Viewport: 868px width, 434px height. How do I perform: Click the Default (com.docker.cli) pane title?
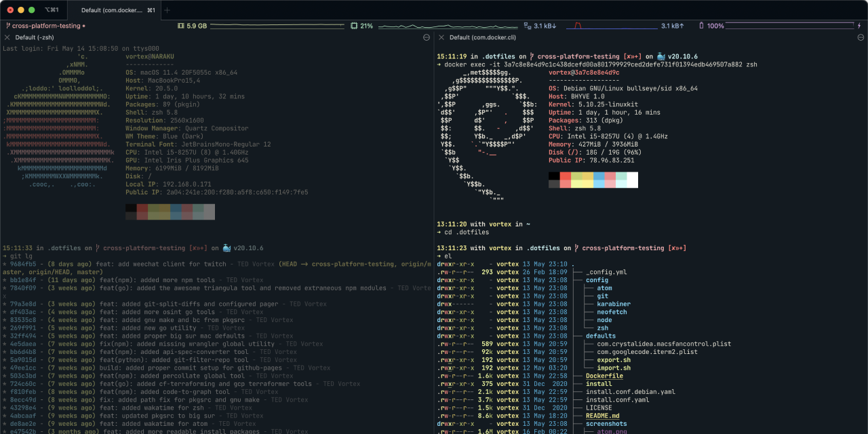pyautogui.click(x=483, y=37)
